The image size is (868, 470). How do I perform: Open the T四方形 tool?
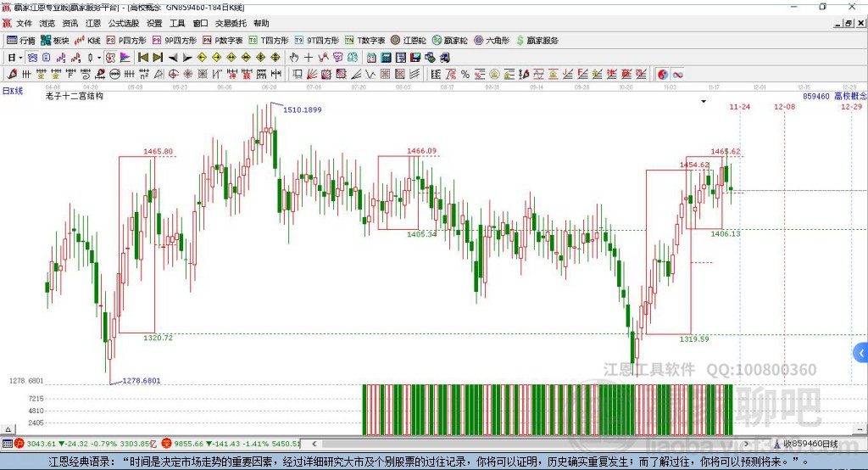tap(269, 41)
